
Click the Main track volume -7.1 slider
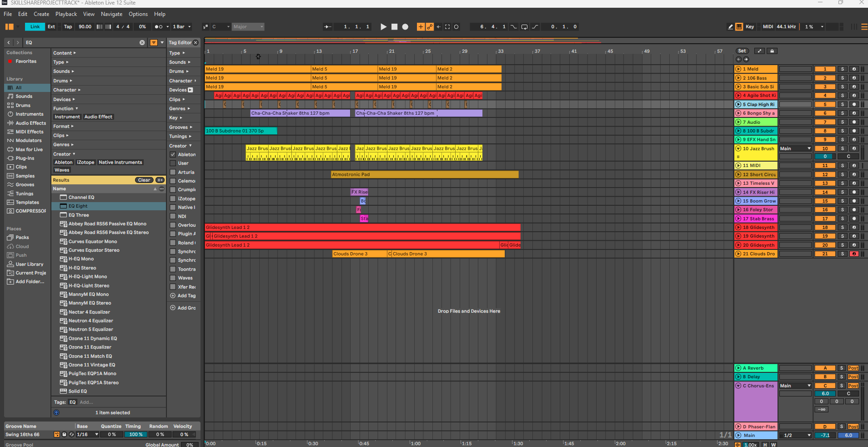tap(825, 436)
